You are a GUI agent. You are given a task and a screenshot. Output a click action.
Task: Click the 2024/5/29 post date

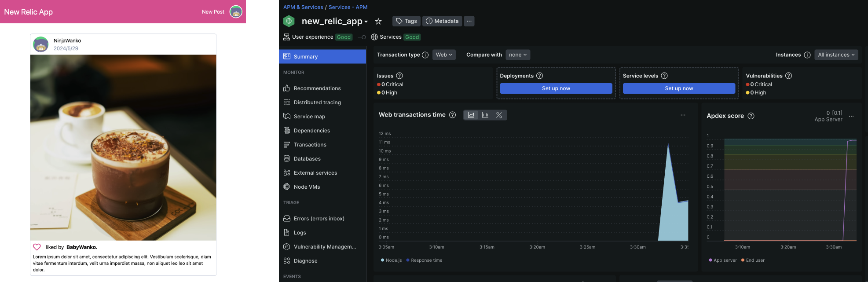point(66,48)
